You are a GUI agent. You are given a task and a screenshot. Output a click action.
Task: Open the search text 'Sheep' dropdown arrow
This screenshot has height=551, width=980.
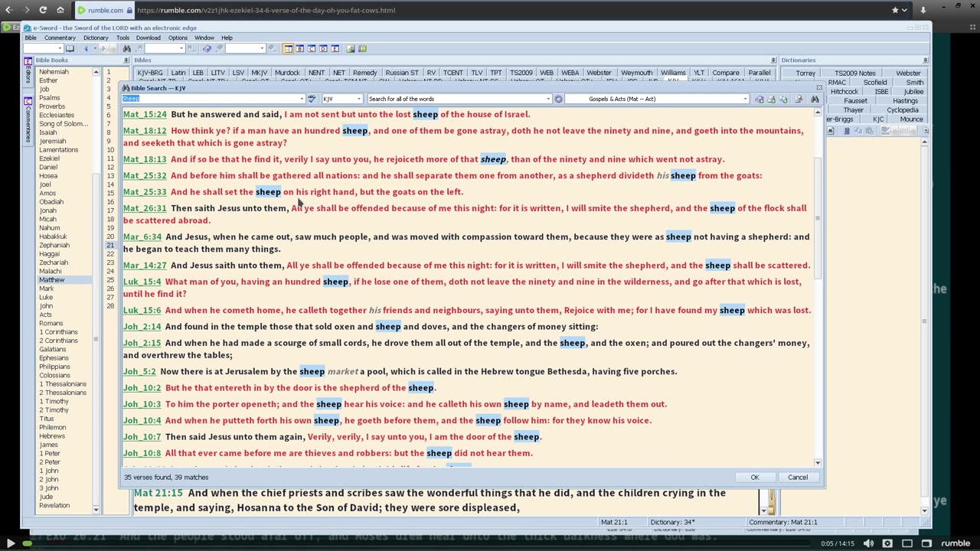[302, 99]
